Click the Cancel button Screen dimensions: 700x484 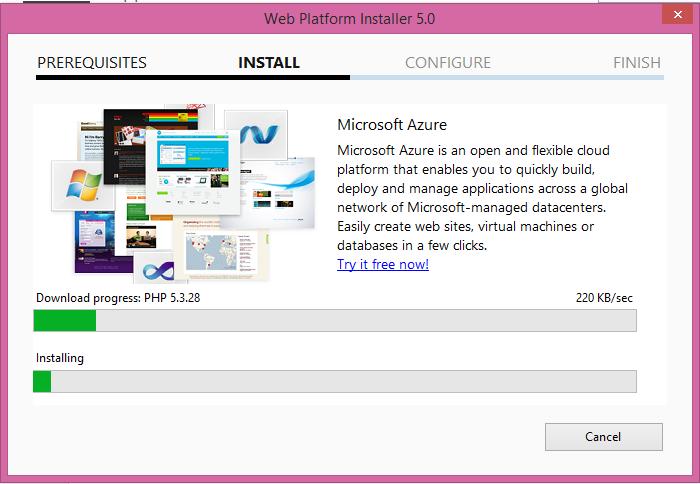tap(604, 437)
